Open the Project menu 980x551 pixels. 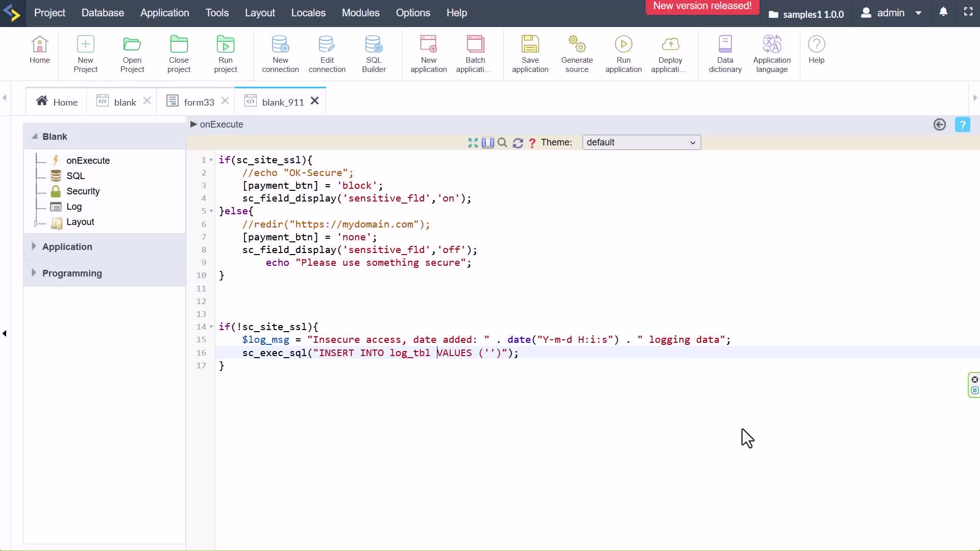[50, 13]
